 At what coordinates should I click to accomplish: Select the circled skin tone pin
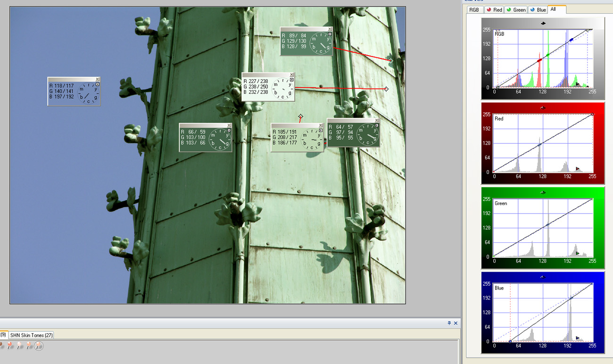tap(39, 346)
